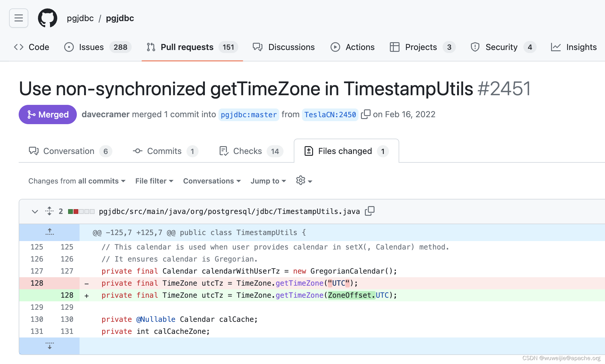Click the Conversation tab's bubble icon
This screenshot has height=364, width=605.
34,151
